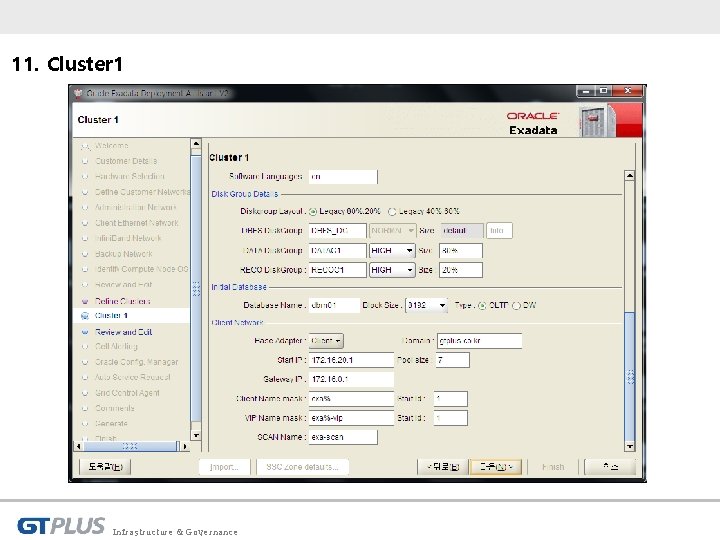Select Identify Compute Node OS step
The width and height of the screenshot is (720, 540).
141,269
